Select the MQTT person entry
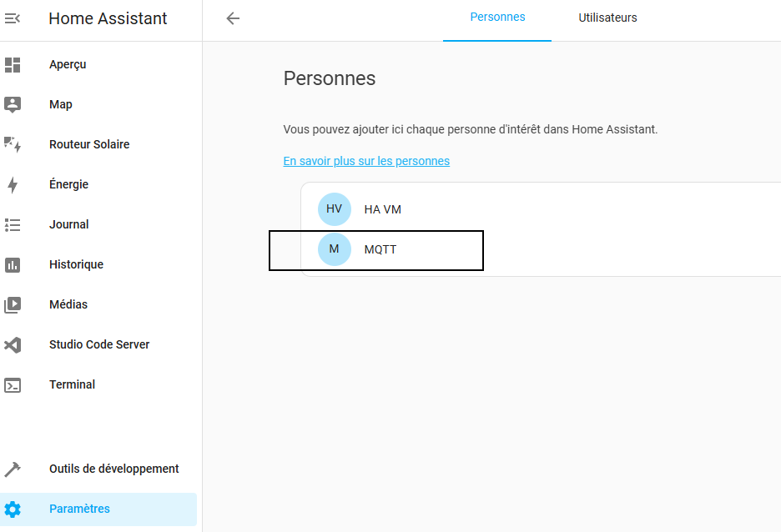781x532 pixels. tap(541, 249)
